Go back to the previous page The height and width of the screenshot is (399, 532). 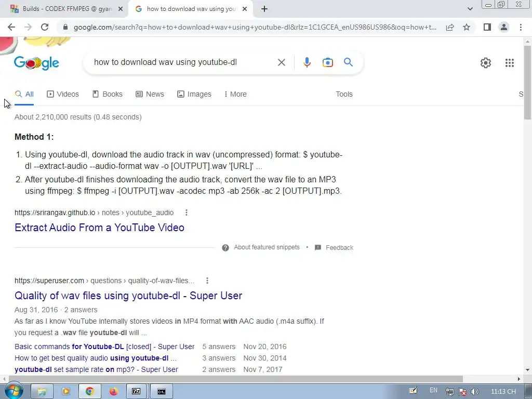(11, 27)
